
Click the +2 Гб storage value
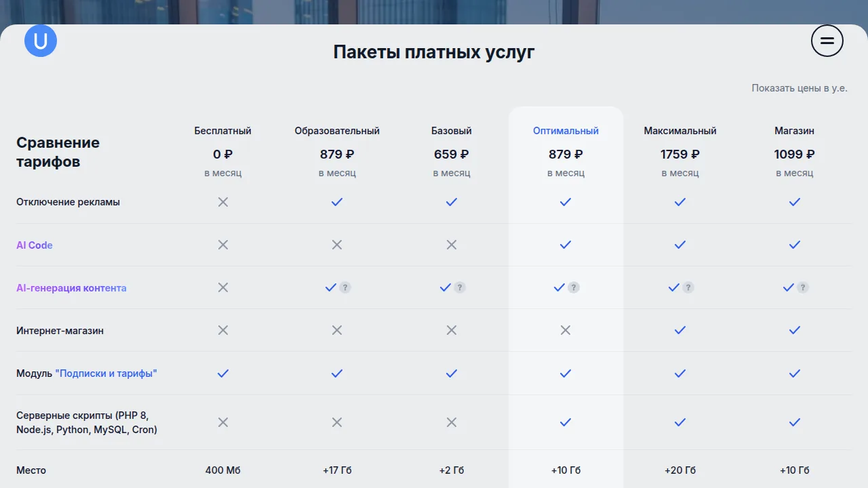click(x=452, y=470)
